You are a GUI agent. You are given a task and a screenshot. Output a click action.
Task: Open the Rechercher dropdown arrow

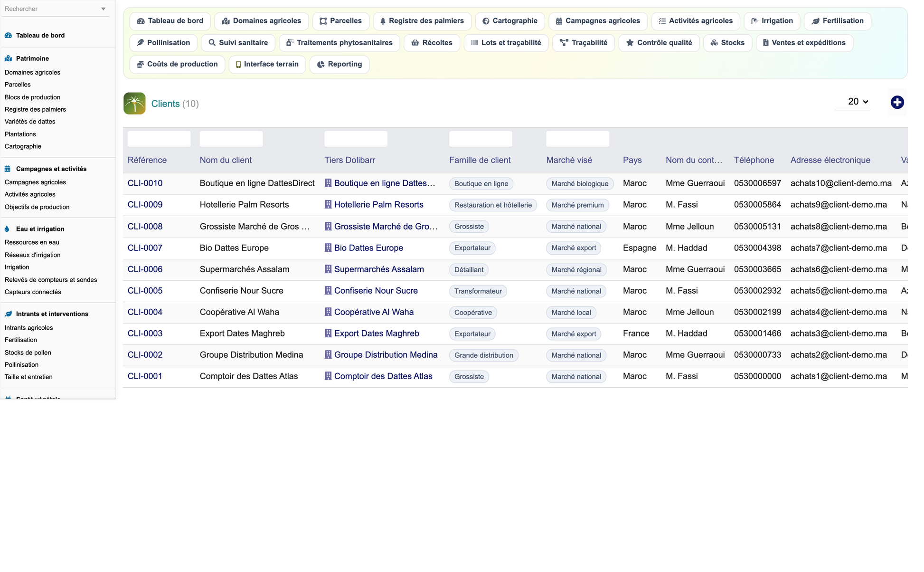tap(103, 9)
